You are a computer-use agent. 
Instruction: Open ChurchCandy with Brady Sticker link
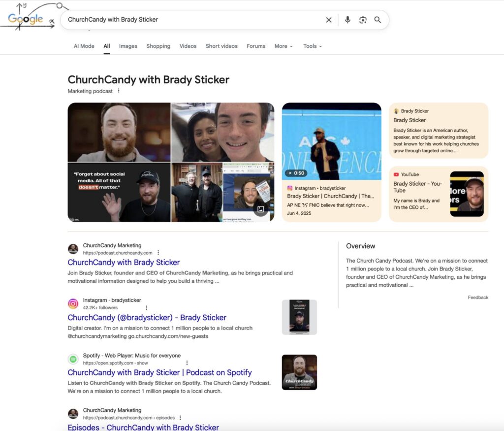pyautogui.click(x=124, y=263)
